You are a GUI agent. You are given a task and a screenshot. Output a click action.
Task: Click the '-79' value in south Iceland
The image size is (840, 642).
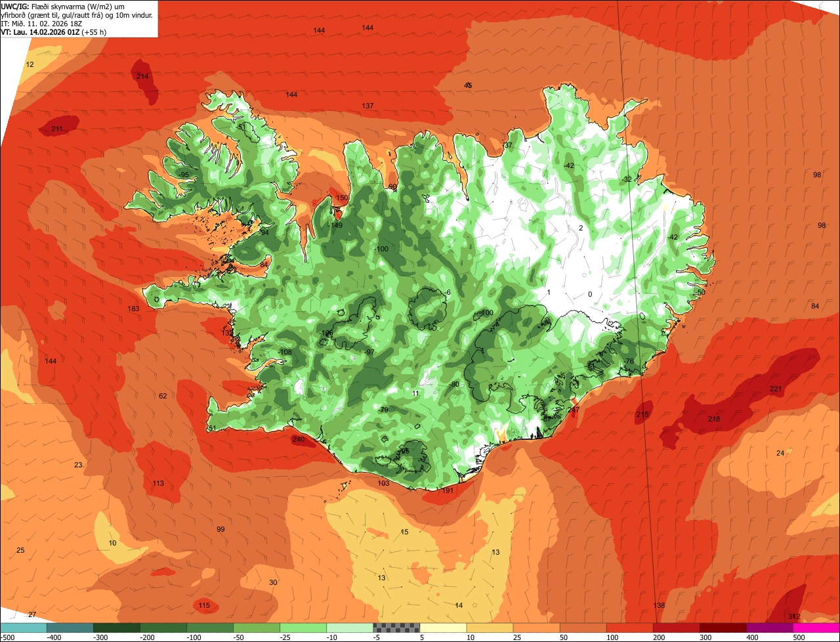click(x=383, y=410)
